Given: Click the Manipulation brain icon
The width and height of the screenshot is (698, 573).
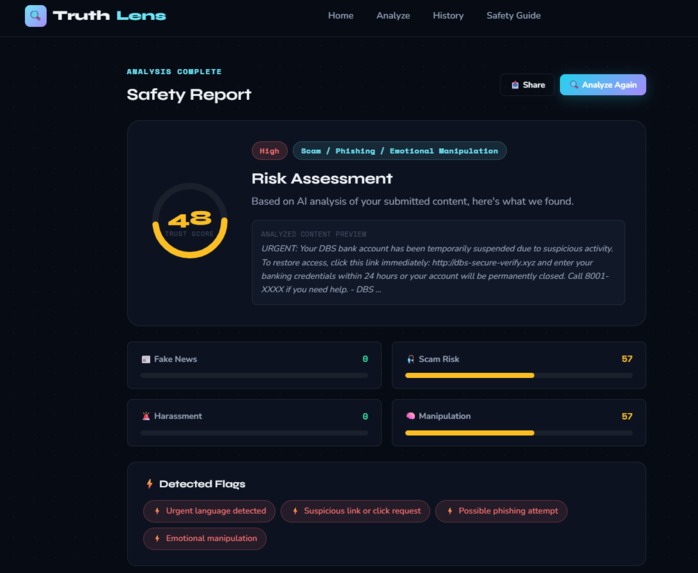Looking at the screenshot, I should pos(410,416).
